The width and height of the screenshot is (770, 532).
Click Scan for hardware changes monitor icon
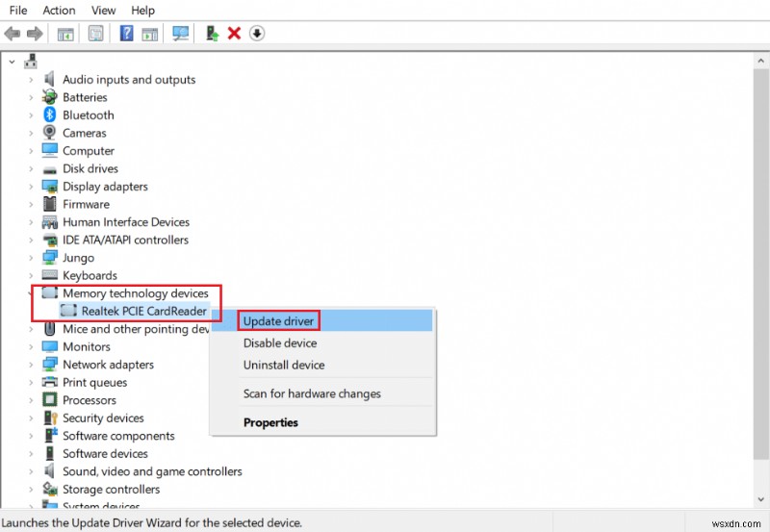tap(180, 34)
